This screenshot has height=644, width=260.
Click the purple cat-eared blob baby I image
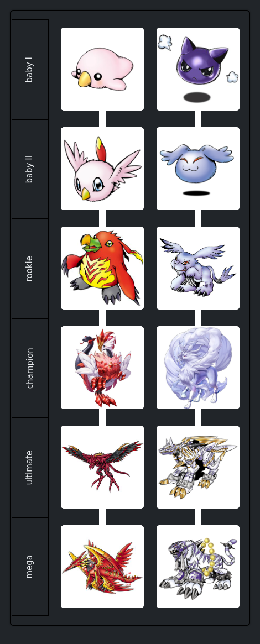[x=198, y=69]
